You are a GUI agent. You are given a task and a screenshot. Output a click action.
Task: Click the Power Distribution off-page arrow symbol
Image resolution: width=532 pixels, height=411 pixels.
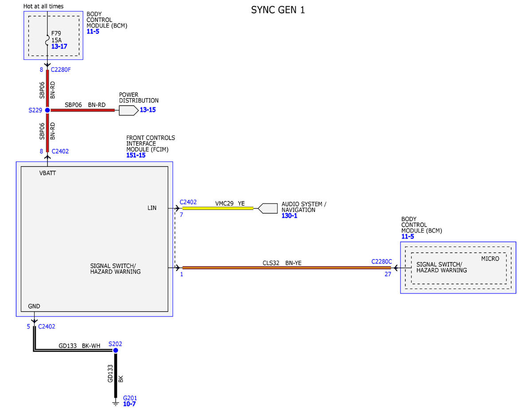point(129,110)
